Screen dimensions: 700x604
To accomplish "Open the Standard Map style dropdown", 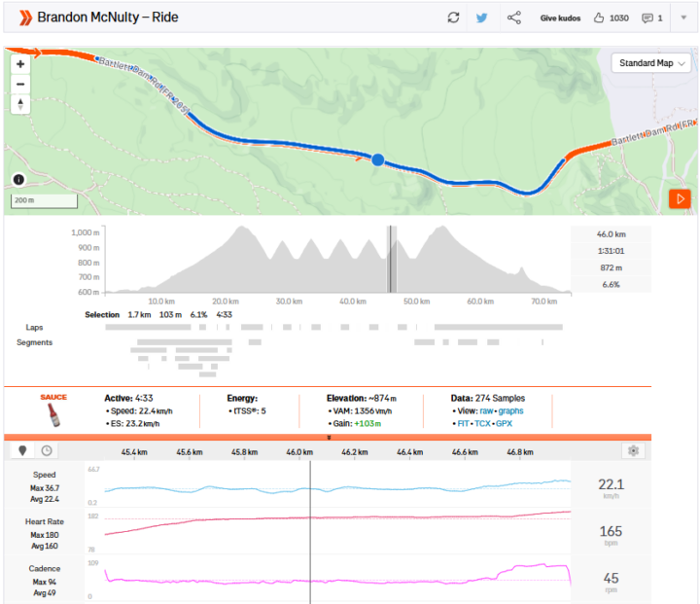I will (652, 63).
